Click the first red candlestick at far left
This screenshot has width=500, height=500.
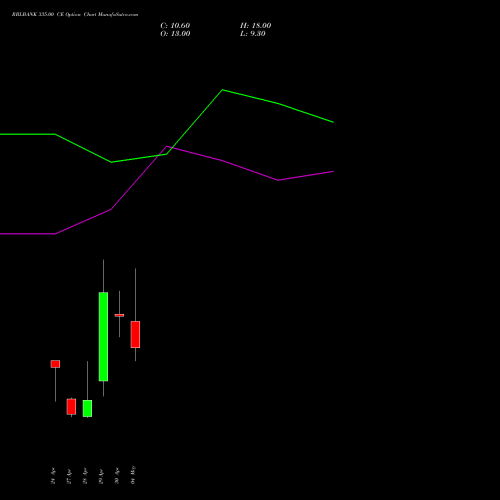(x=55, y=364)
